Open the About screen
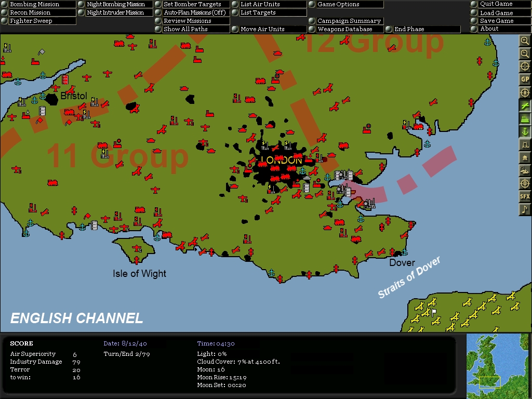Image resolution: width=532 pixels, height=399 pixels. click(x=501, y=29)
